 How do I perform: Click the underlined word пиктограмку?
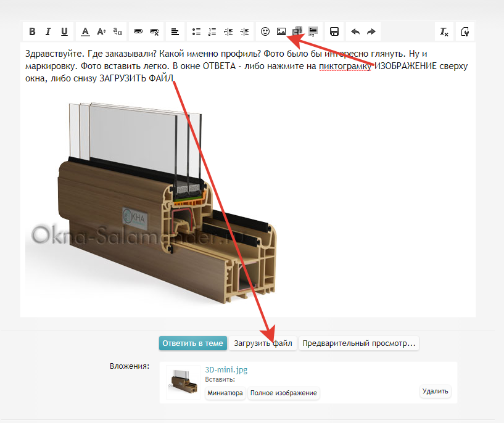[345, 66]
